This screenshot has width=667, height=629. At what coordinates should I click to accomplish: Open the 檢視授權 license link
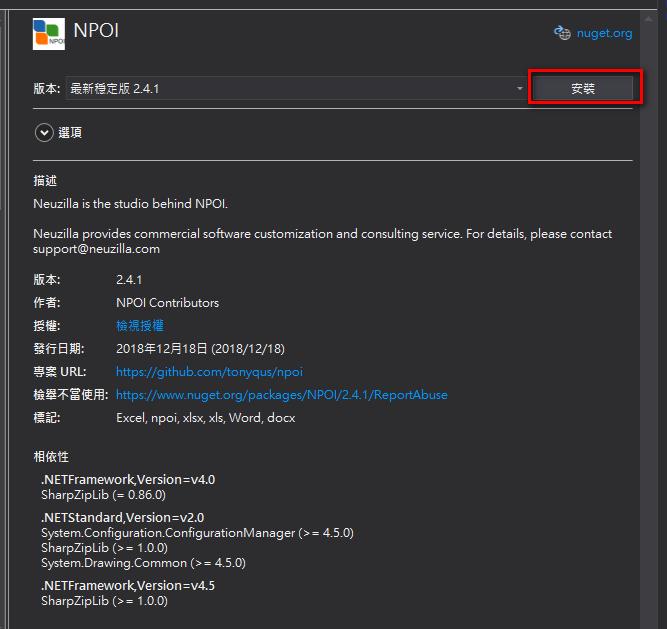(x=140, y=326)
